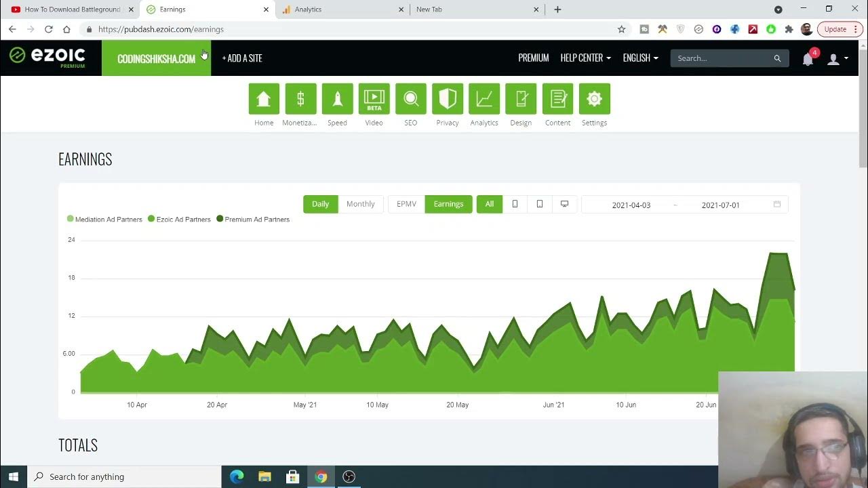Filter chart by desktop device icon
This screenshot has height=488, width=868.
(x=564, y=204)
